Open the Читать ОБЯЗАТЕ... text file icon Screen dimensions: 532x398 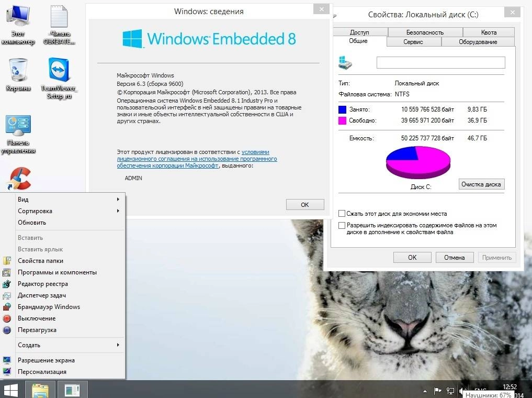coord(59,25)
